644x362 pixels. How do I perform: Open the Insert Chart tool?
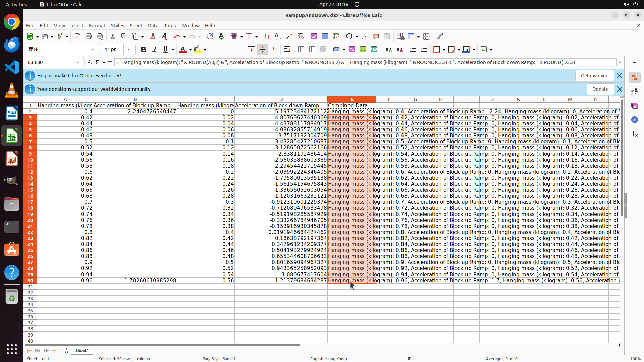click(x=325, y=36)
